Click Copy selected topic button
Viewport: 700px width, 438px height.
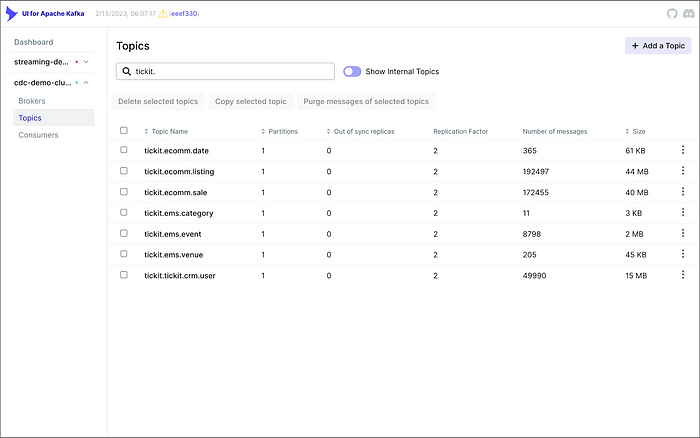250,101
